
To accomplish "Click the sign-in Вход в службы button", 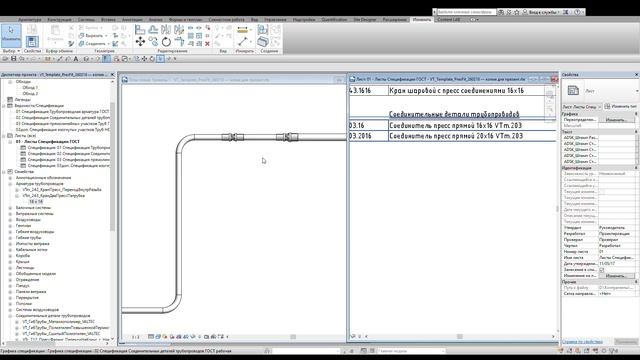I will (541, 12).
